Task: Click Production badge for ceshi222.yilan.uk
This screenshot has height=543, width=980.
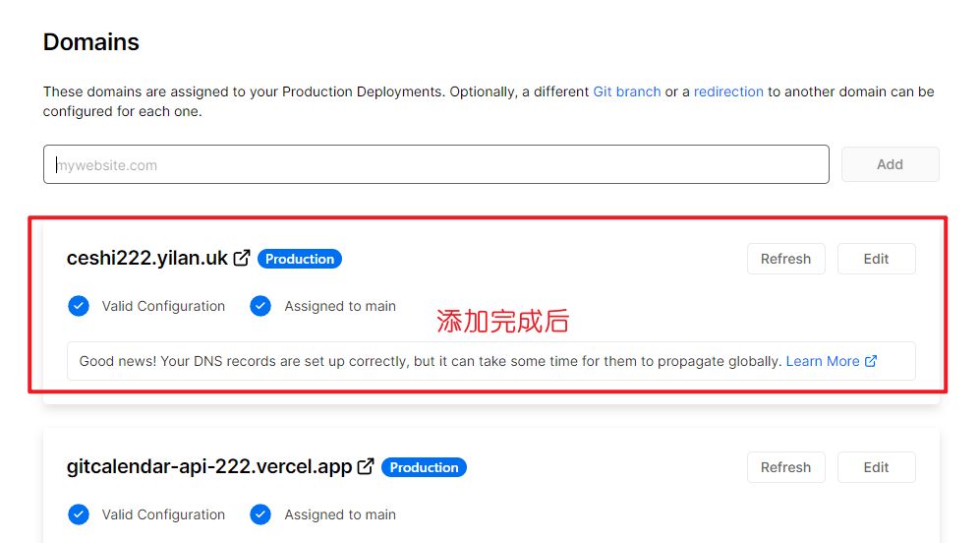Action: coord(300,259)
